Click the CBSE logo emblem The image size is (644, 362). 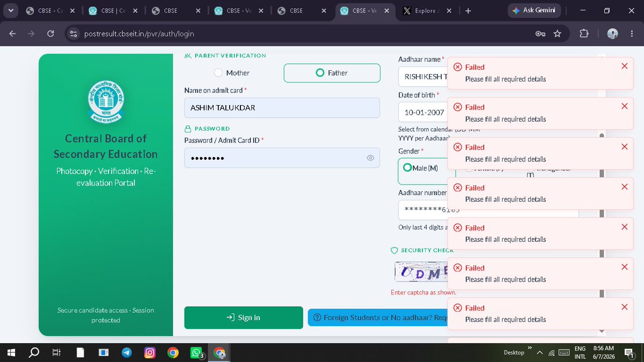(106, 101)
